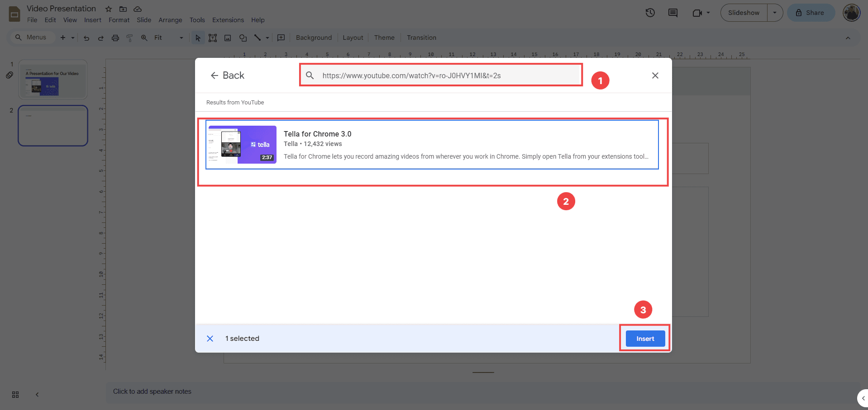
Task: Open the Format menu
Action: 119,20
